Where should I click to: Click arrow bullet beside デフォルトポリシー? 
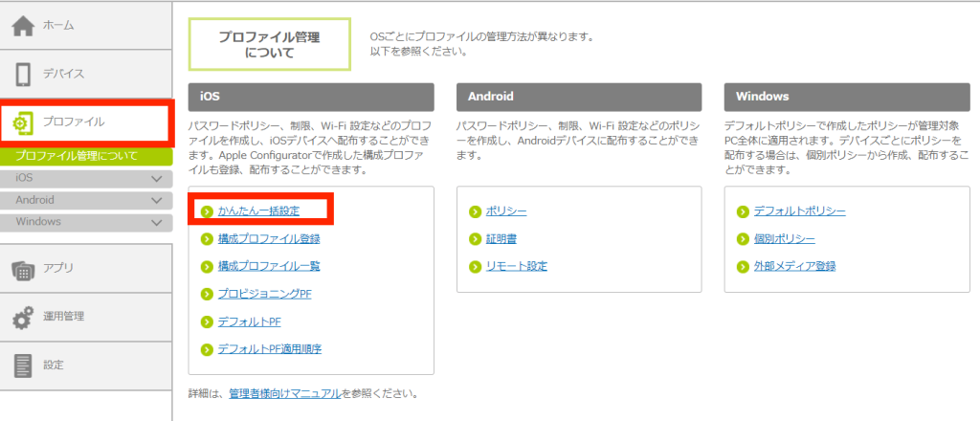pyautogui.click(x=743, y=211)
